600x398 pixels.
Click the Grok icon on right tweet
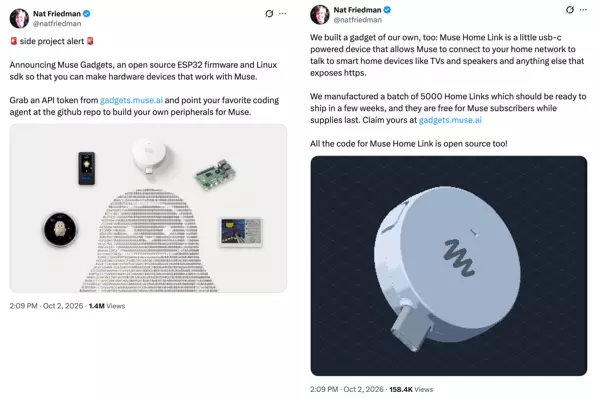click(x=570, y=10)
